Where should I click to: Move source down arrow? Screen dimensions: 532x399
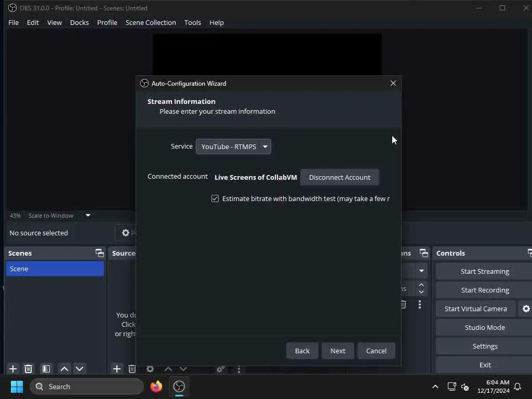pos(183,369)
